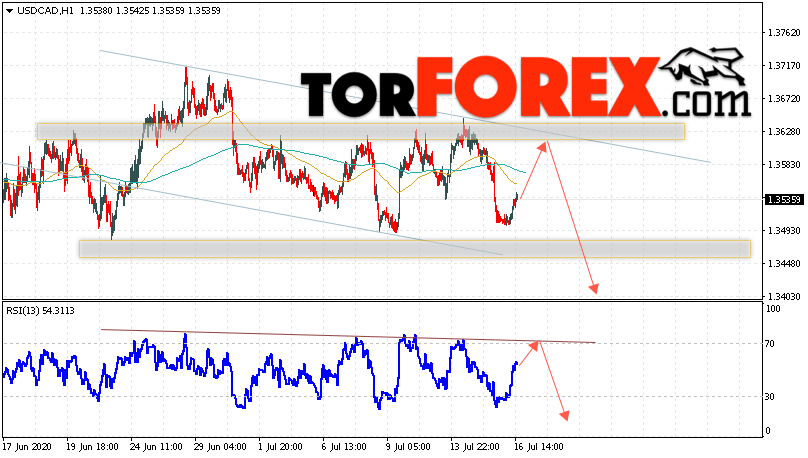
Task: Select the 9 Jul 05:00 time label
Action: [408, 447]
